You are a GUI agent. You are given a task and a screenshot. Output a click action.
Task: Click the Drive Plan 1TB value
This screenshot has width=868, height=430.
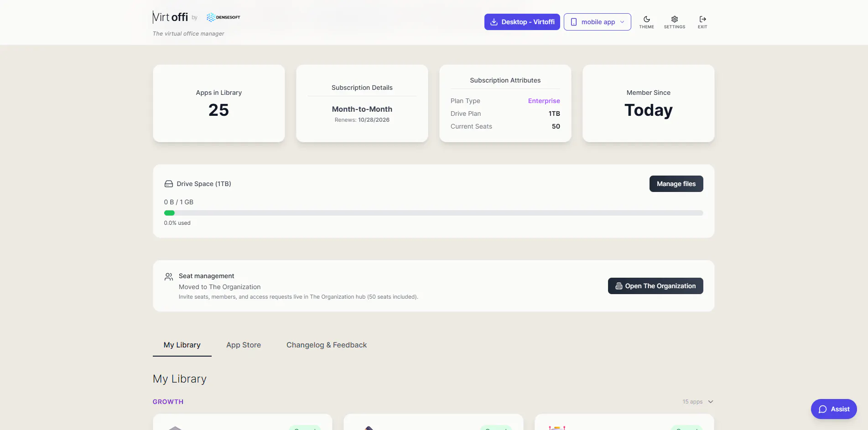pyautogui.click(x=554, y=114)
